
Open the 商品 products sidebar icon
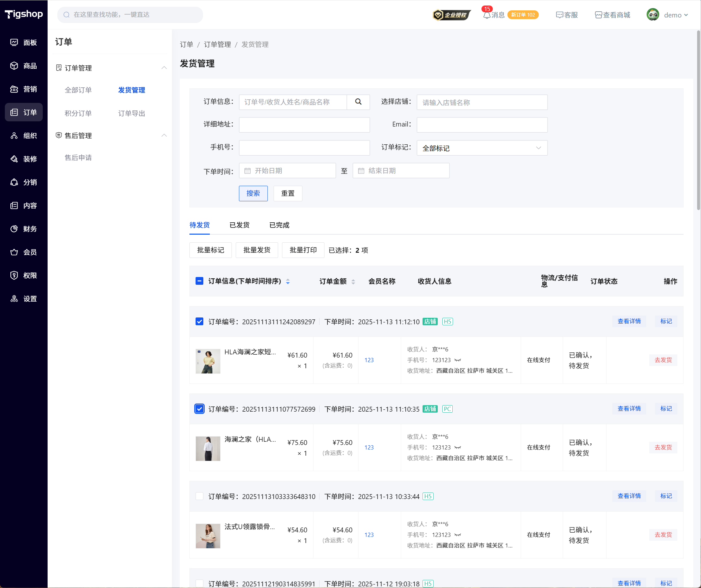click(14, 66)
